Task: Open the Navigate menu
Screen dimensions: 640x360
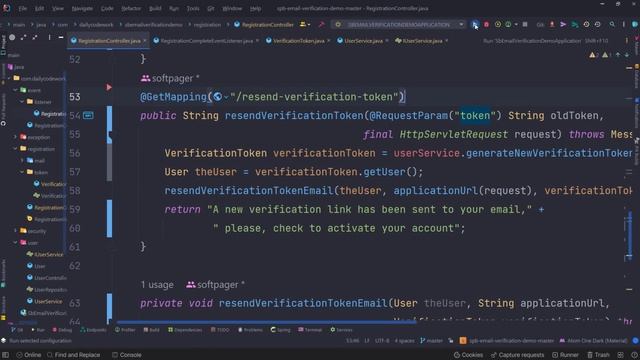Action: [x=82, y=8]
